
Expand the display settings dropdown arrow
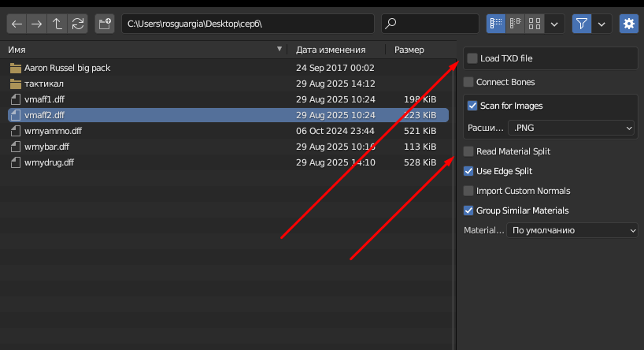(x=555, y=24)
